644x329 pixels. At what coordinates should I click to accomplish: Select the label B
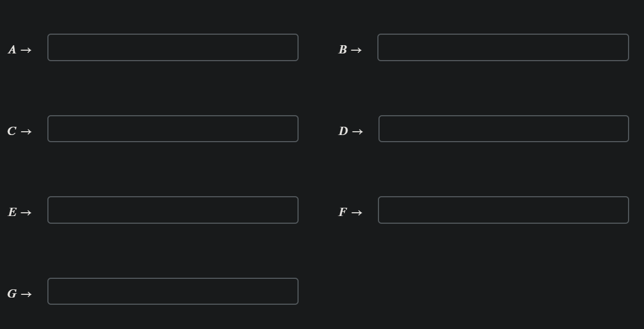(x=342, y=49)
